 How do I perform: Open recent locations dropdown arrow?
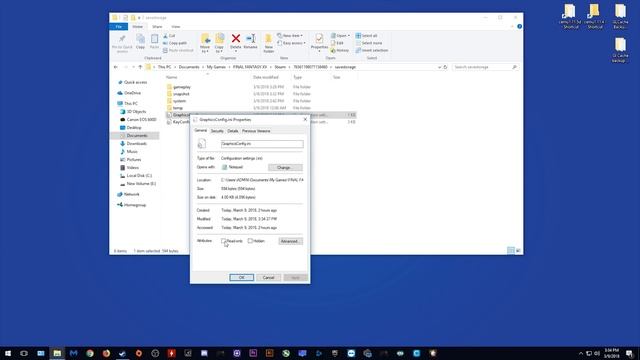pyautogui.click(x=133, y=67)
